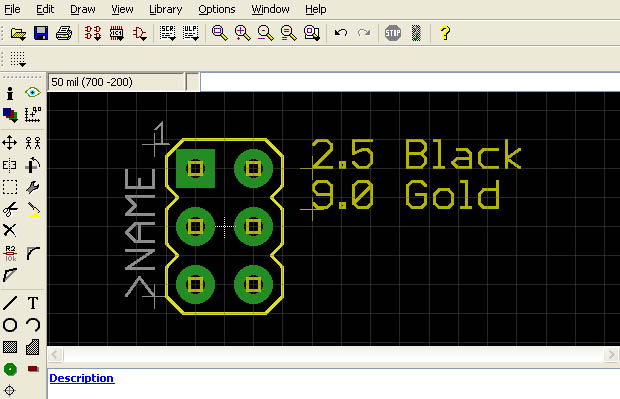
Task: Select the Text tool
Action: pos(33,303)
